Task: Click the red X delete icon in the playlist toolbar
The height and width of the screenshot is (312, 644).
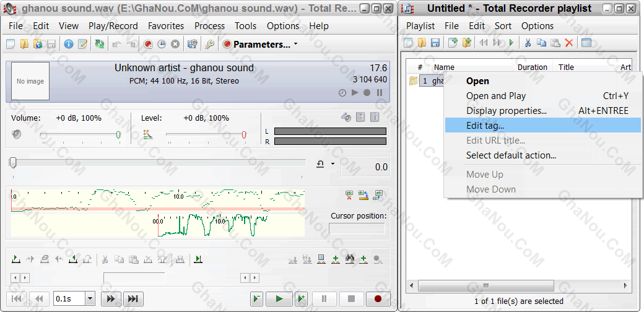Action: click(x=569, y=43)
